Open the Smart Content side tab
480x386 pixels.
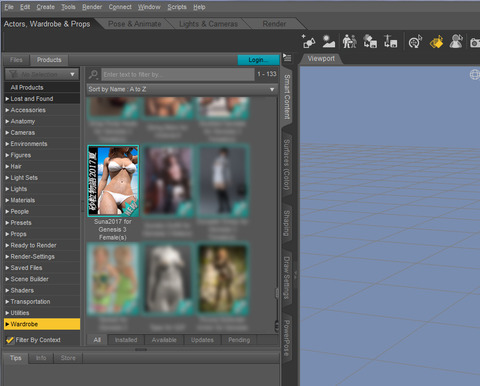287,97
